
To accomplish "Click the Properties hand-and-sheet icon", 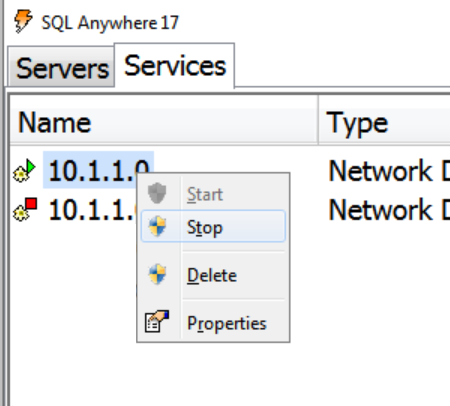I will pyautogui.click(x=157, y=321).
